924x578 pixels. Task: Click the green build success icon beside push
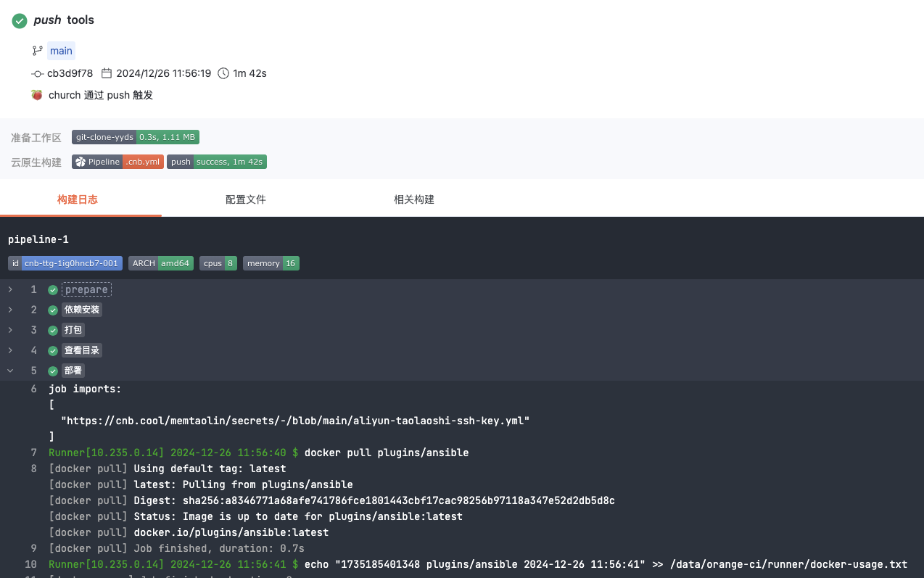pyautogui.click(x=20, y=21)
